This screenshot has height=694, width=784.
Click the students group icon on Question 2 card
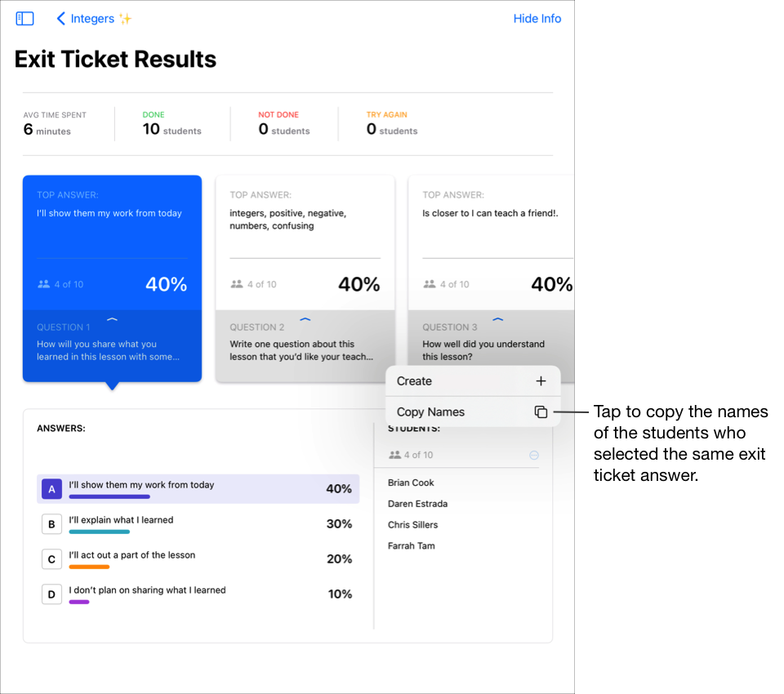tap(237, 284)
